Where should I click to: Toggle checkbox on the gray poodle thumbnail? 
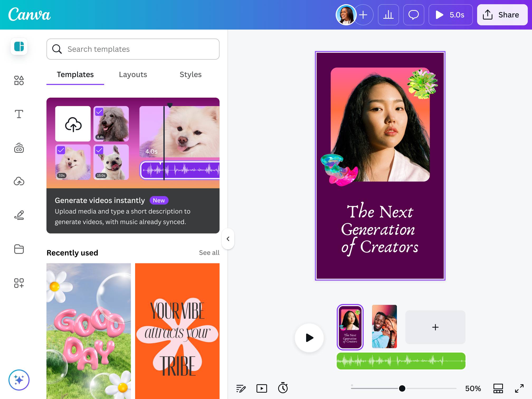point(99,112)
